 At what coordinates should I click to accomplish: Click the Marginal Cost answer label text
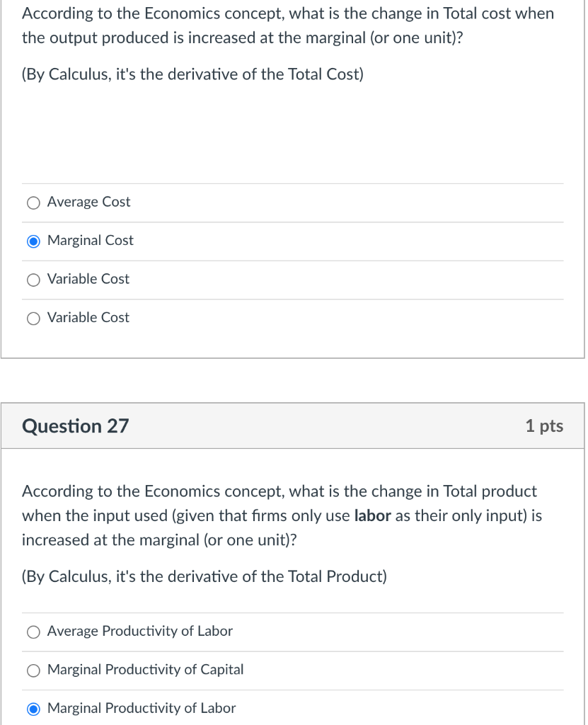[x=91, y=241]
